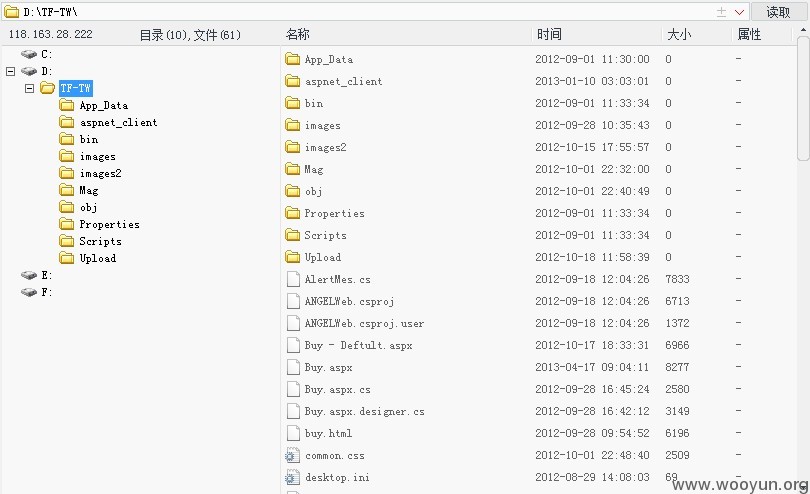Click the 目录(10),文件(61) count label
The image size is (810, 494).
[190, 35]
